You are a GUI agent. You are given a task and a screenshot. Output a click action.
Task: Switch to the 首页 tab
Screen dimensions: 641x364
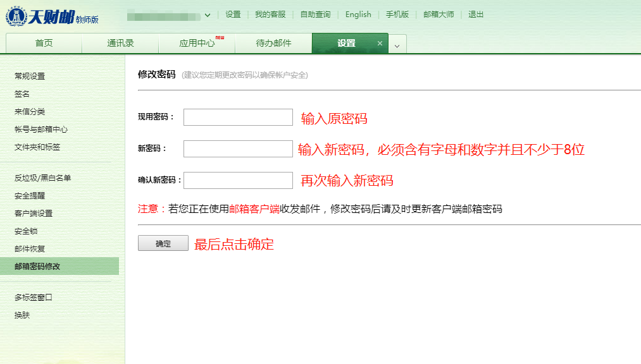44,44
